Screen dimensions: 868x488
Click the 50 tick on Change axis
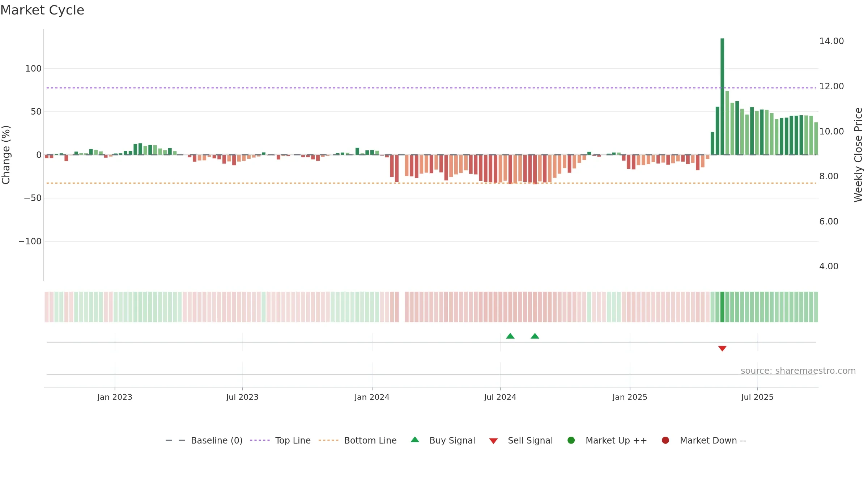point(36,112)
